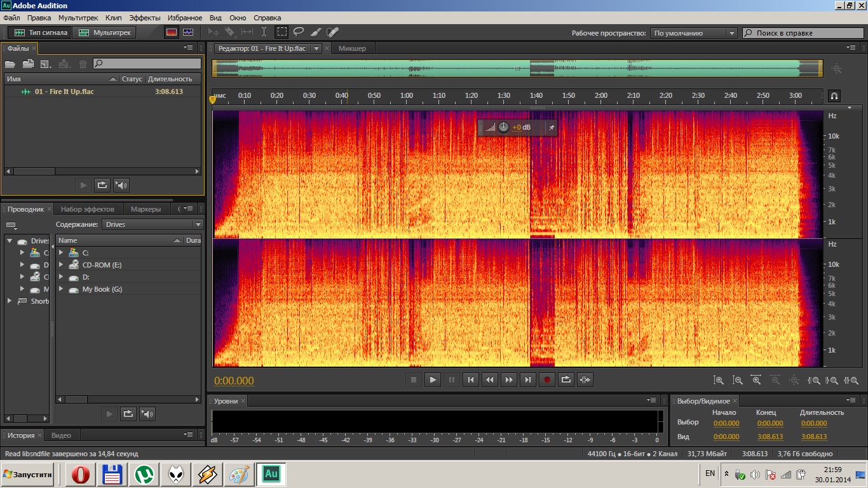Image resolution: width=868 pixels, height=488 pixels.
Task: Open Файлы panel options menu
Action: click(x=189, y=48)
